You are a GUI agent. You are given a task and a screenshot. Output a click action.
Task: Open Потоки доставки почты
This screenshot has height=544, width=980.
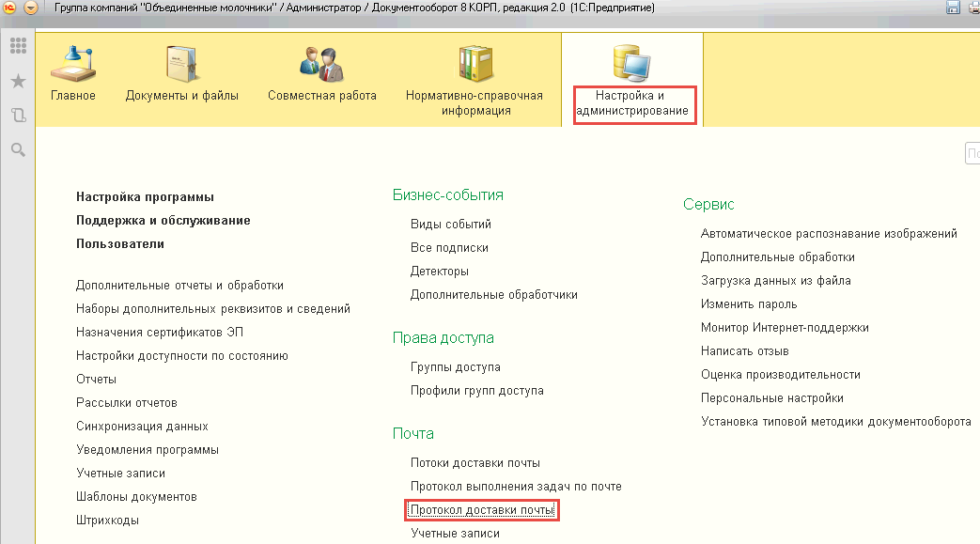pyautogui.click(x=475, y=462)
